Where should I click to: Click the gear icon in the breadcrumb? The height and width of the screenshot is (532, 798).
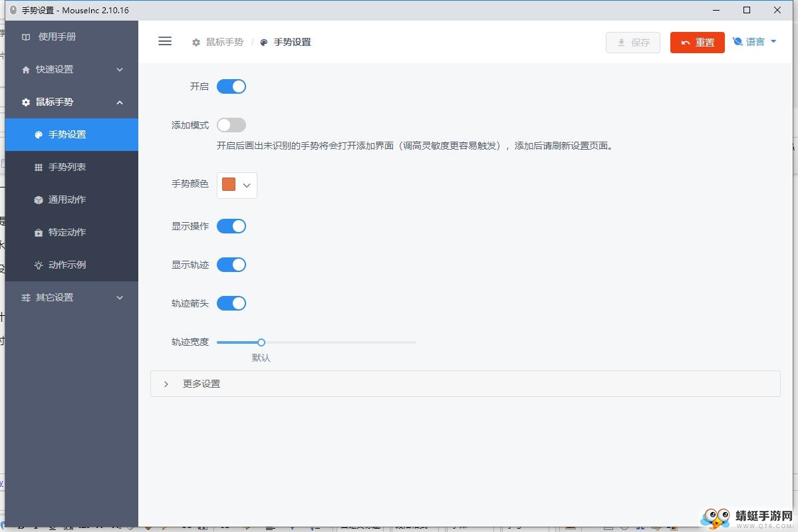(x=196, y=43)
